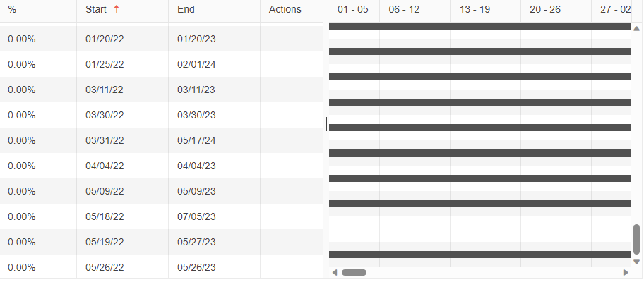Click the vertical scrollbar up arrow
The image size is (644, 282).
pyautogui.click(x=637, y=29)
